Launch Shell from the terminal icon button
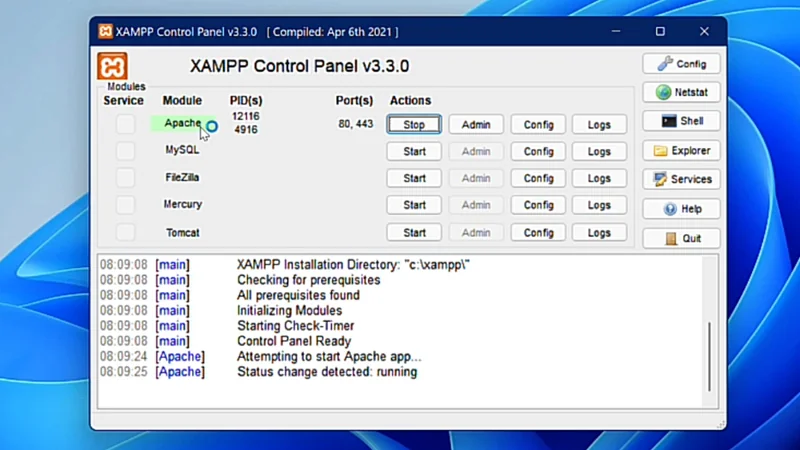Image resolution: width=800 pixels, height=450 pixels. point(680,122)
